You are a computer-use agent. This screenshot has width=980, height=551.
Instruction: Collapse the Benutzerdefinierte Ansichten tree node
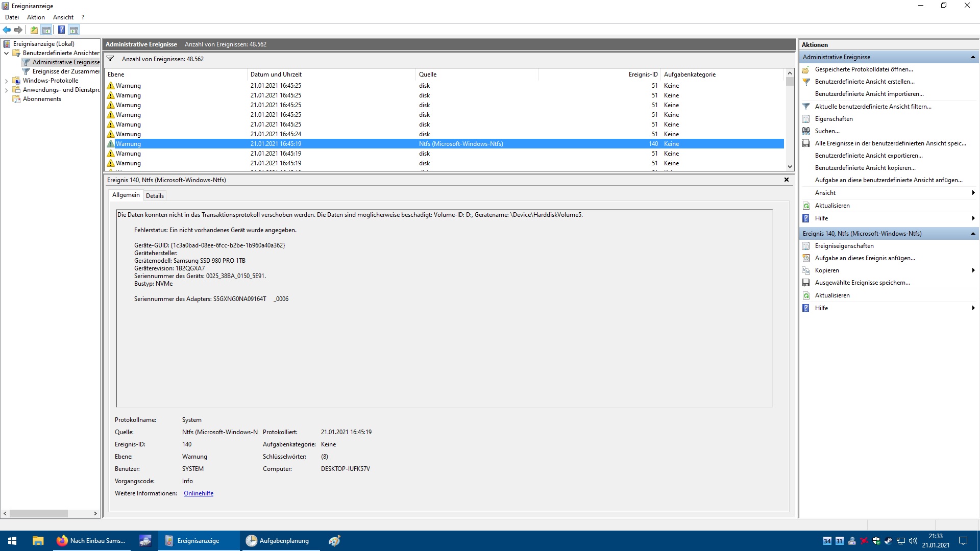(6, 53)
